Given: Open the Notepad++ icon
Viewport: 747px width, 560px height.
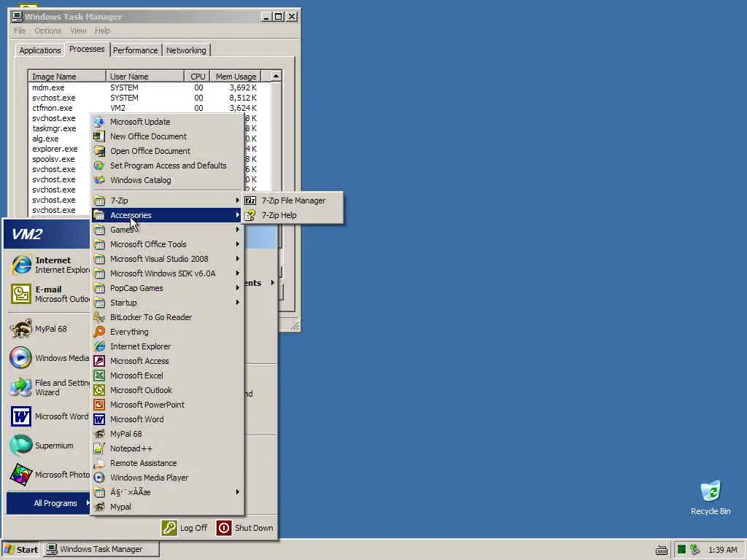Looking at the screenshot, I should click(99, 448).
